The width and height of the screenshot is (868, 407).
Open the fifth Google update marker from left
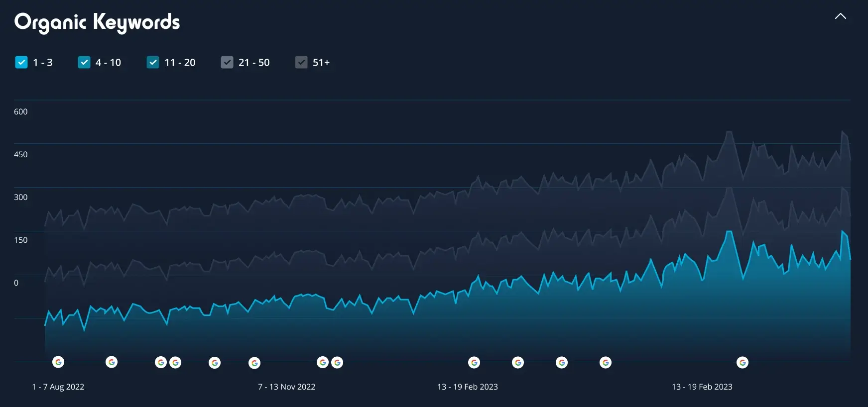click(215, 363)
